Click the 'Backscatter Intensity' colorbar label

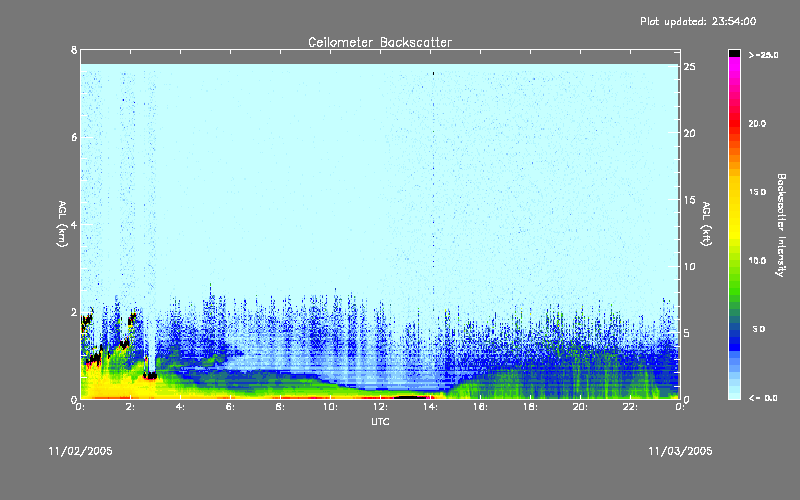coord(781,225)
